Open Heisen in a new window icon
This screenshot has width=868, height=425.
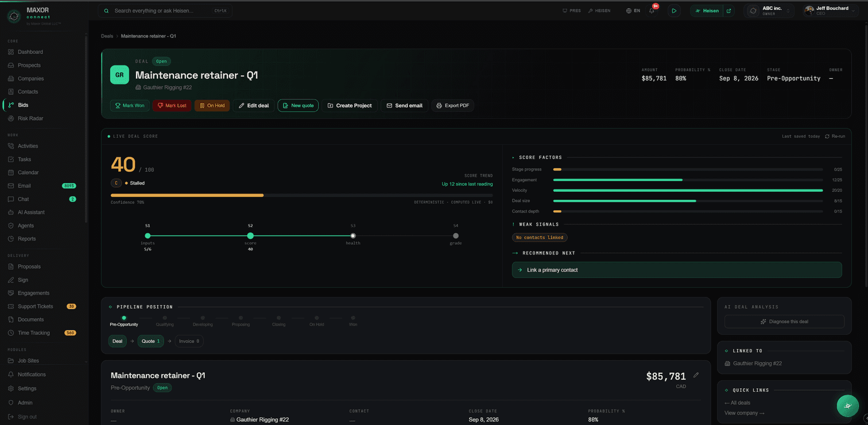pyautogui.click(x=729, y=10)
